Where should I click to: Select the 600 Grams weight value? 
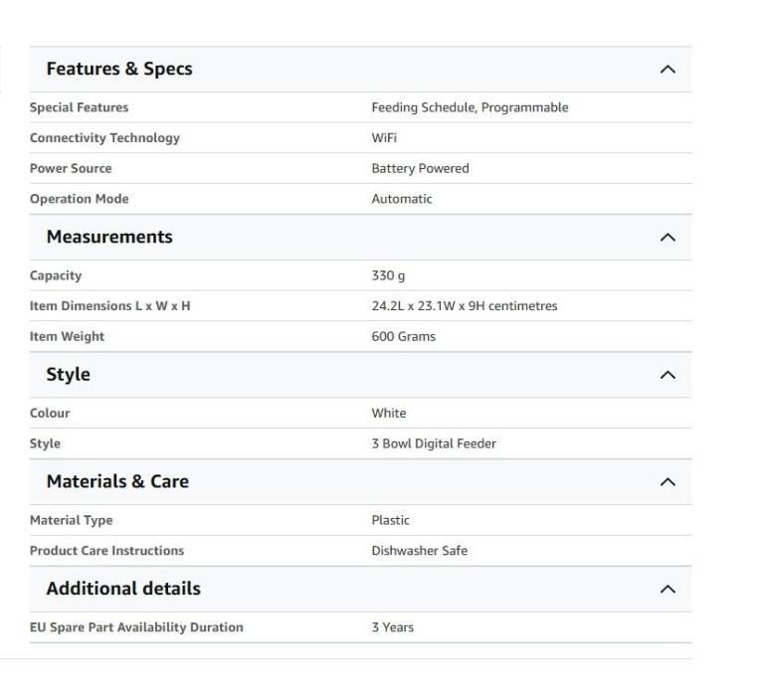click(403, 337)
